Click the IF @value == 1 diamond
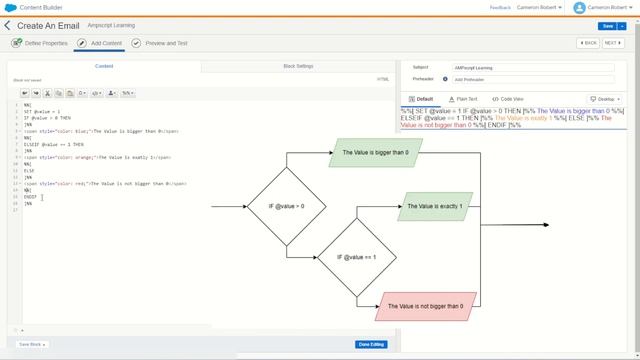 click(x=357, y=258)
